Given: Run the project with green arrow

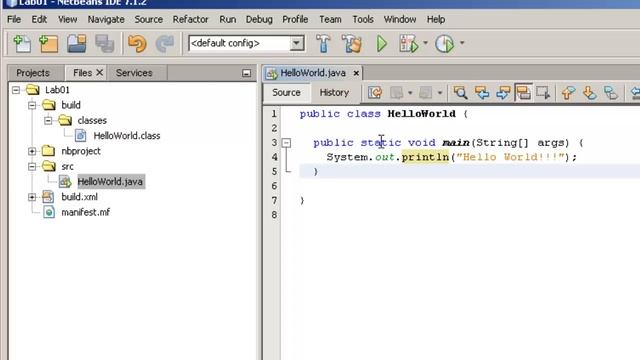Looking at the screenshot, I should pos(382,43).
